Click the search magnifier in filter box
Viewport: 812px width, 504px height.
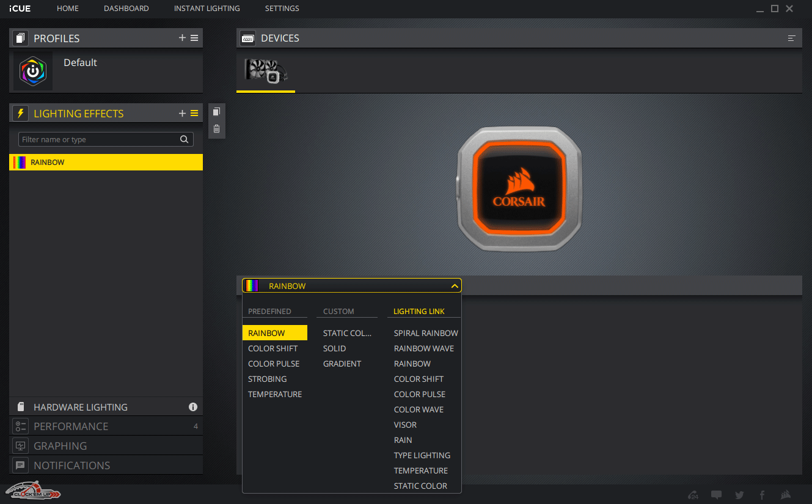(x=184, y=139)
